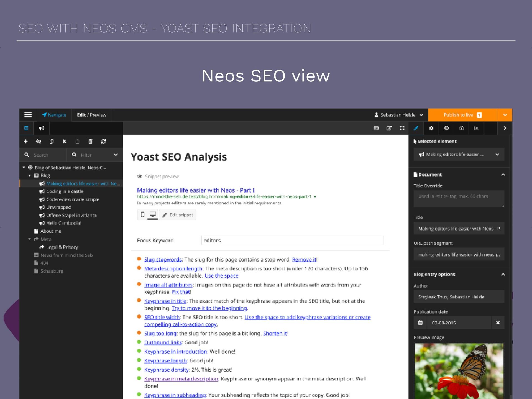Viewport: 532px width, 399px height.
Task: Clear the Publication date with X
Action: 498,323
